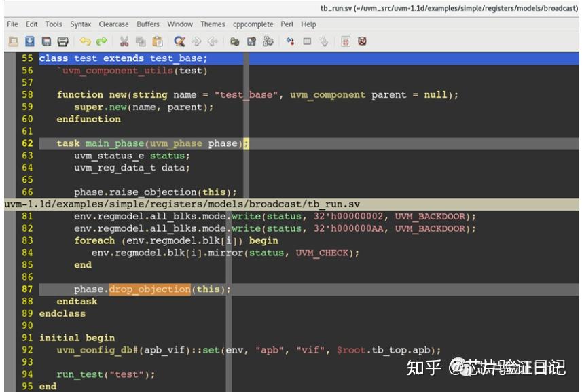
Task: Click highlighted 'drop_objection' on line 87
Action: coord(150,289)
